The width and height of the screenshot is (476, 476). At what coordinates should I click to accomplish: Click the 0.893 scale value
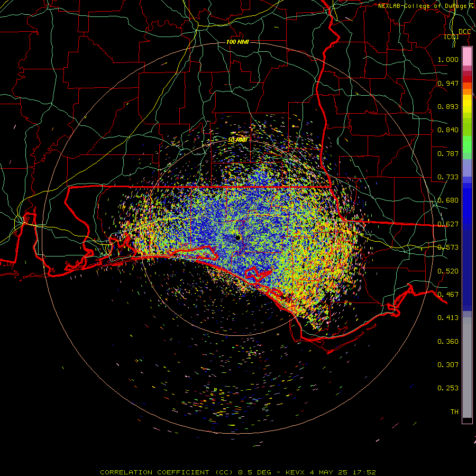pos(448,106)
